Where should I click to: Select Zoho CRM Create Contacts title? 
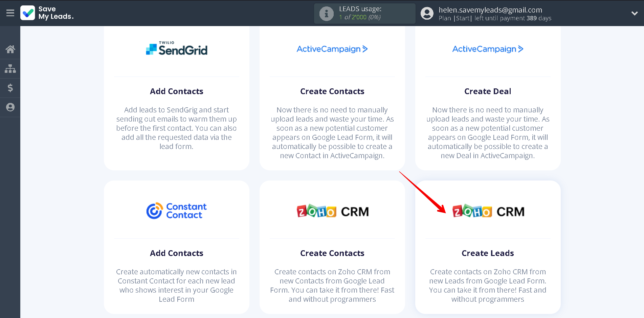[332, 253]
